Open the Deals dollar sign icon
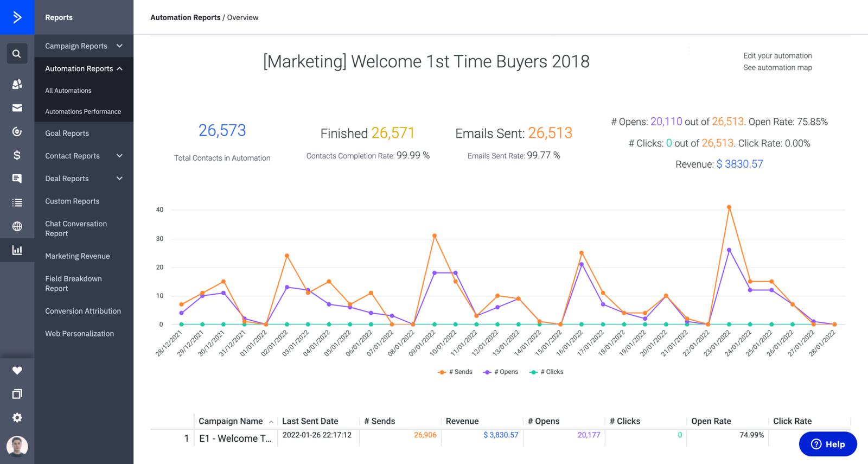The height and width of the screenshot is (464, 868). [17, 155]
